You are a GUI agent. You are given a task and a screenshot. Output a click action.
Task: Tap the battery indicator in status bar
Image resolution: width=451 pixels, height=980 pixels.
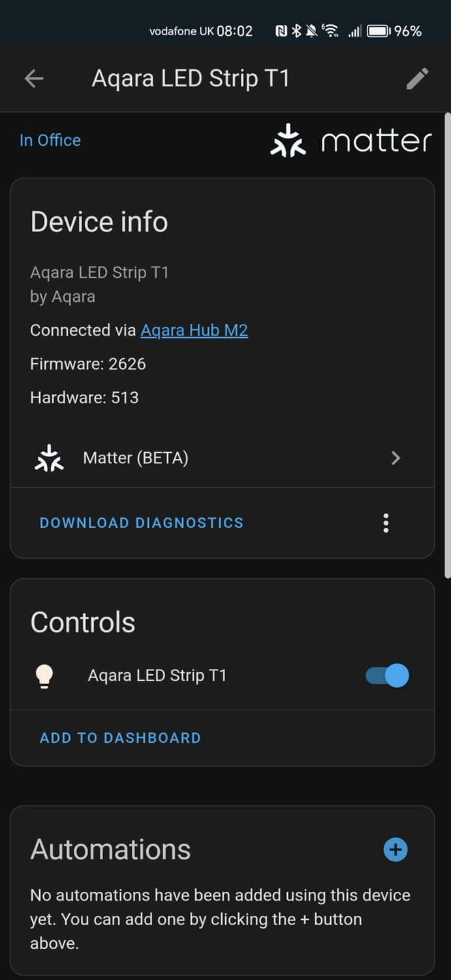[x=378, y=31]
